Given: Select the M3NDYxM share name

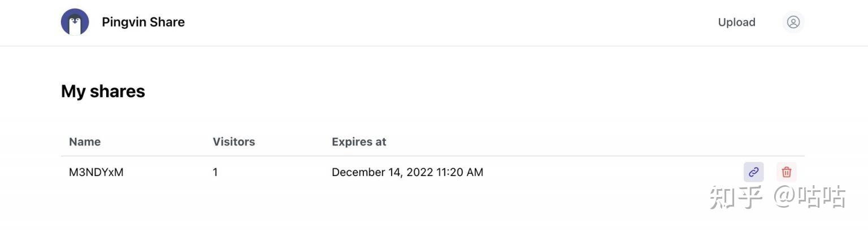Looking at the screenshot, I should click(96, 172).
